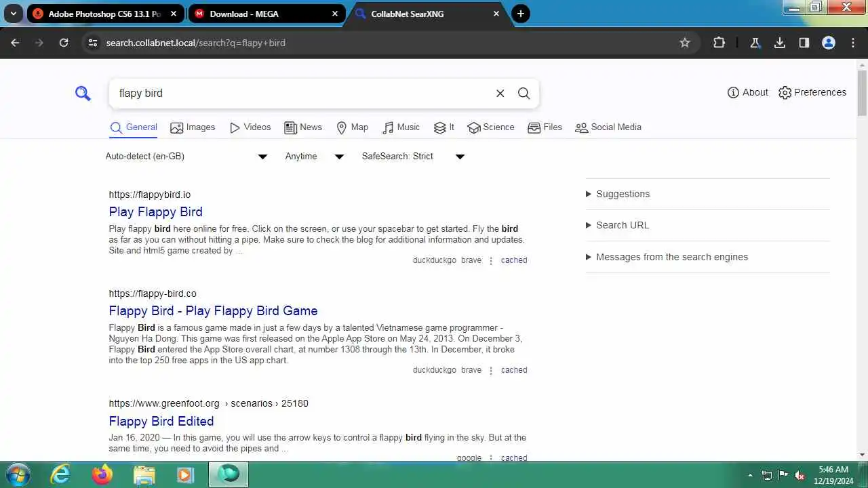Open the Windows Start menu
868x488 pixels.
pos(18,474)
